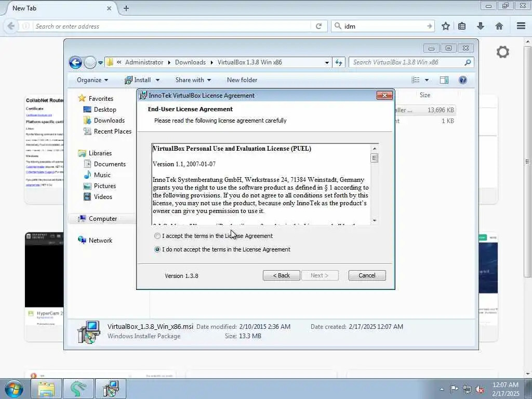Open File Explorer from the taskbar
The height and width of the screenshot is (399, 532).
click(46, 389)
